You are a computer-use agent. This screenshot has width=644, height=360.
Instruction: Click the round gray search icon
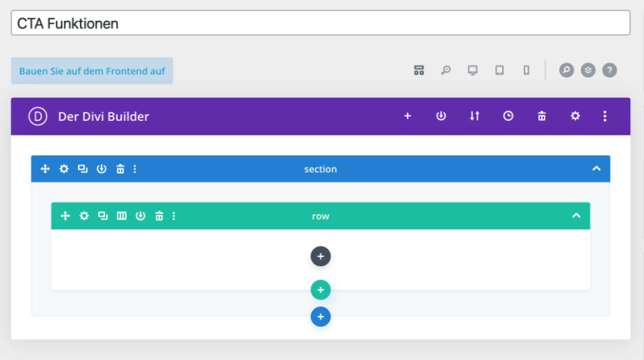tap(566, 70)
